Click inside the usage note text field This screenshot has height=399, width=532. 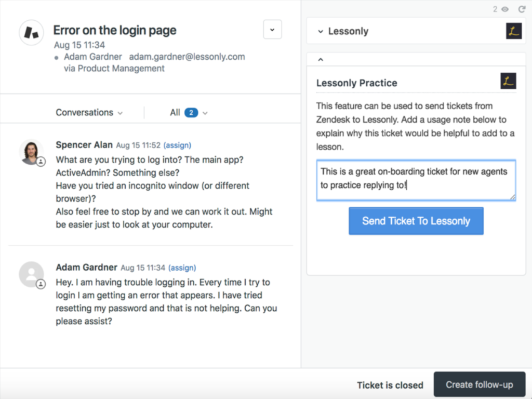click(416, 179)
